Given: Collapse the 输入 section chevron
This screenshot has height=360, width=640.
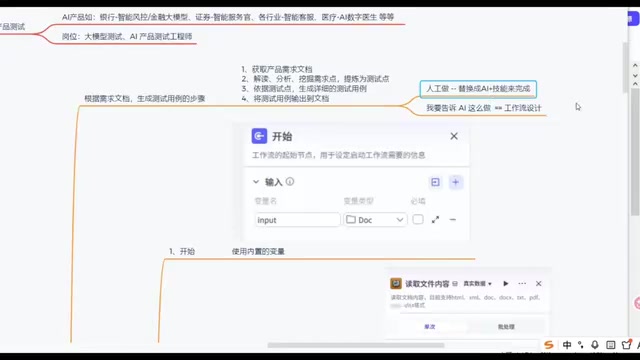Looking at the screenshot, I should 256,182.
